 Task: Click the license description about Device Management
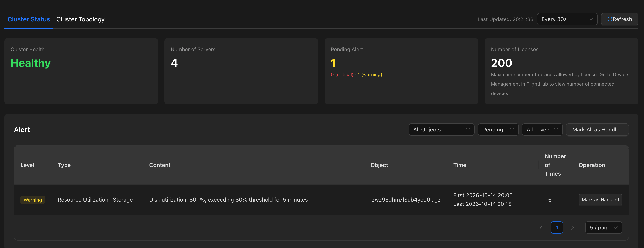(x=559, y=84)
